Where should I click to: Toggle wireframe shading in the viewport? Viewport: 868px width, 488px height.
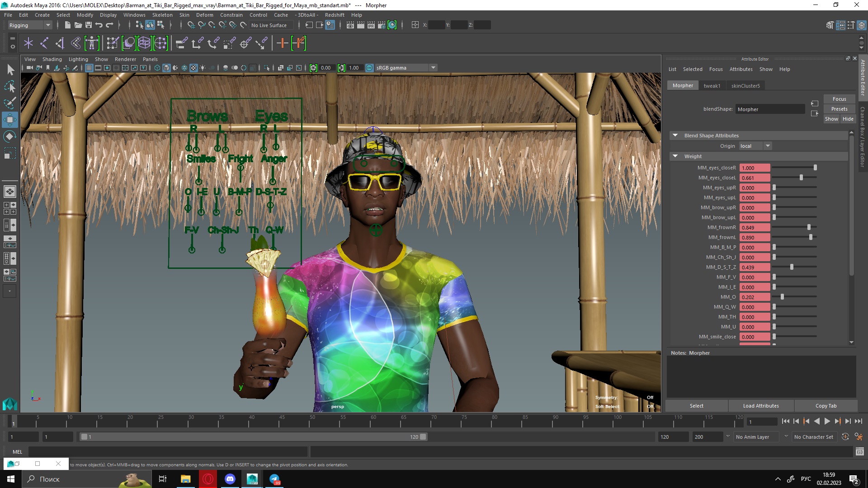coord(157,68)
